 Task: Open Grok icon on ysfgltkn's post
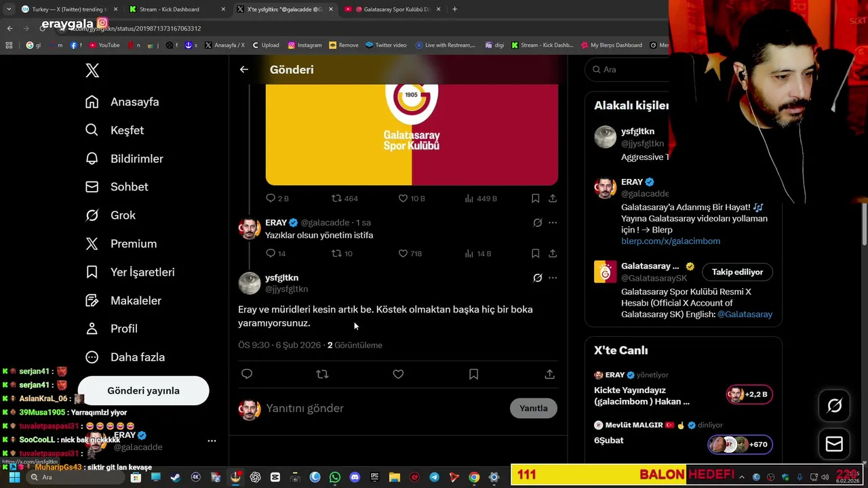pyautogui.click(x=537, y=278)
